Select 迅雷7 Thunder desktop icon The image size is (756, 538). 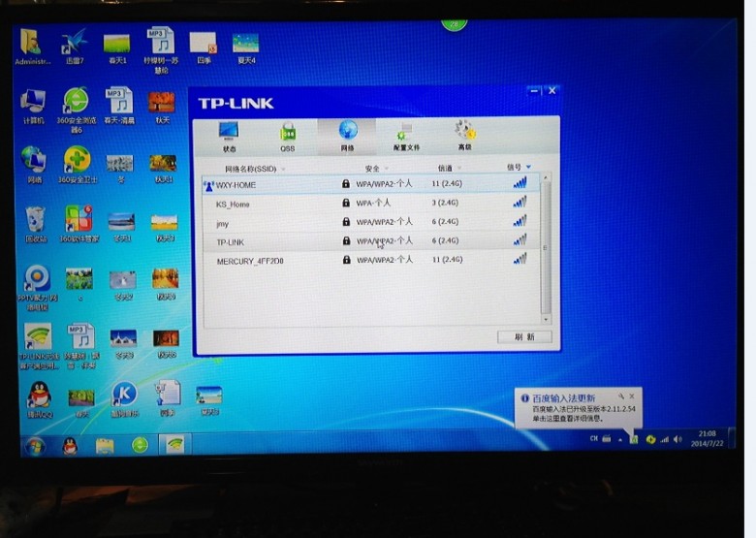75,47
